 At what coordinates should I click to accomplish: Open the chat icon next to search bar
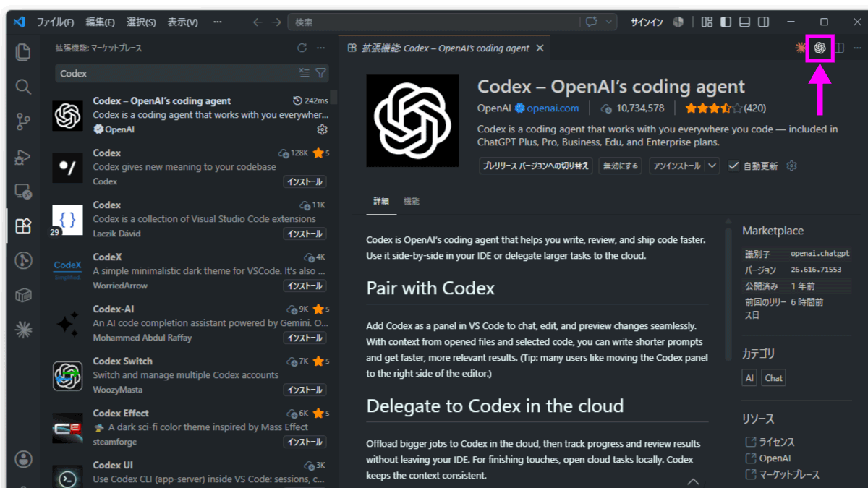pos(592,22)
